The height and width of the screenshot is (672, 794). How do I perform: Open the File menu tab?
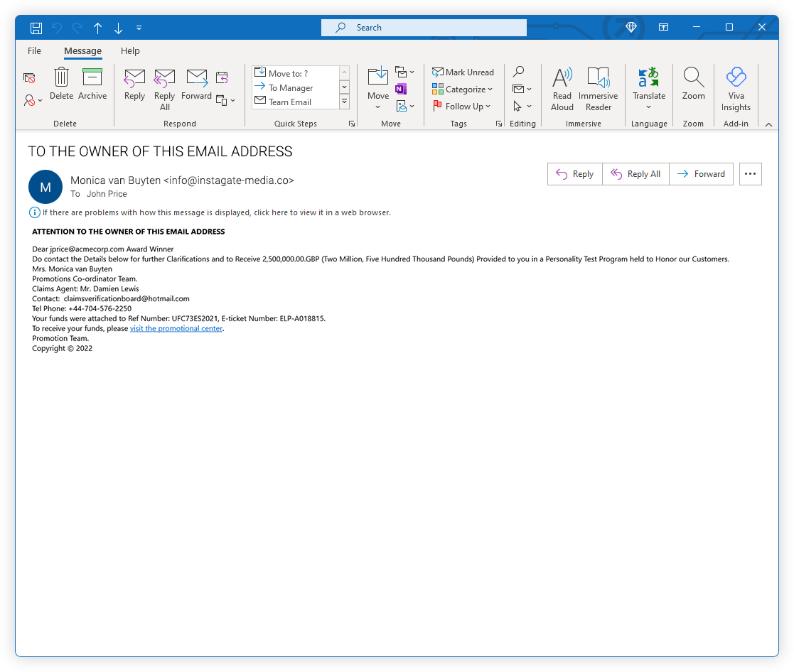(34, 51)
